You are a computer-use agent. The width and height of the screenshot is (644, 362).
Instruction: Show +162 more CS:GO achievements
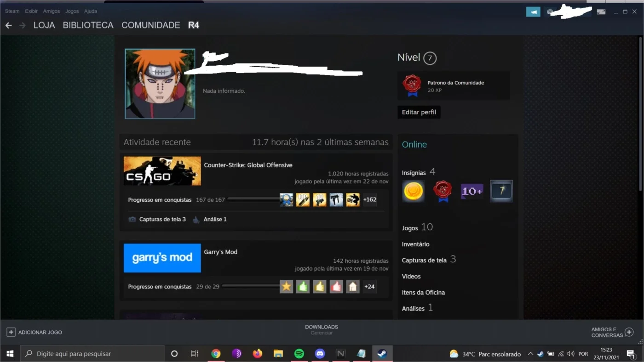(x=370, y=199)
